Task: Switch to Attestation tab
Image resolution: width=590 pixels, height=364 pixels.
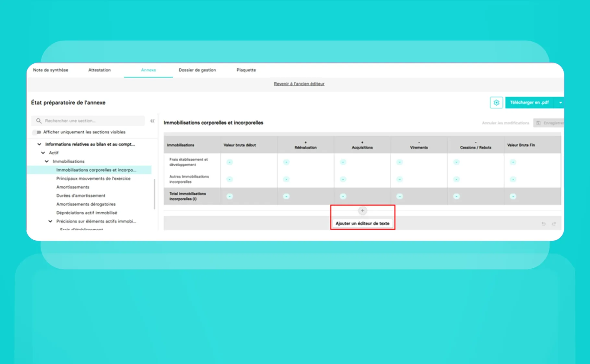Action: [x=100, y=70]
